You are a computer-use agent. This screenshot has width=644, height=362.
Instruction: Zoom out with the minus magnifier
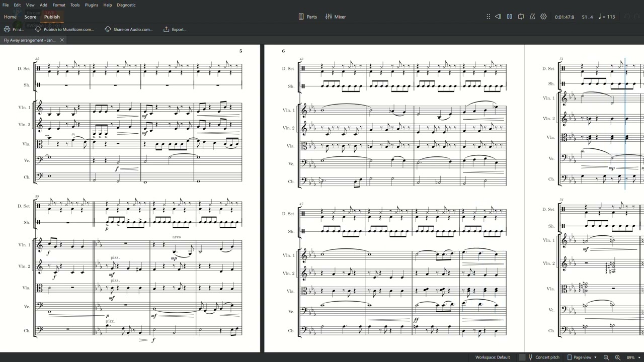click(x=606, y=357)
